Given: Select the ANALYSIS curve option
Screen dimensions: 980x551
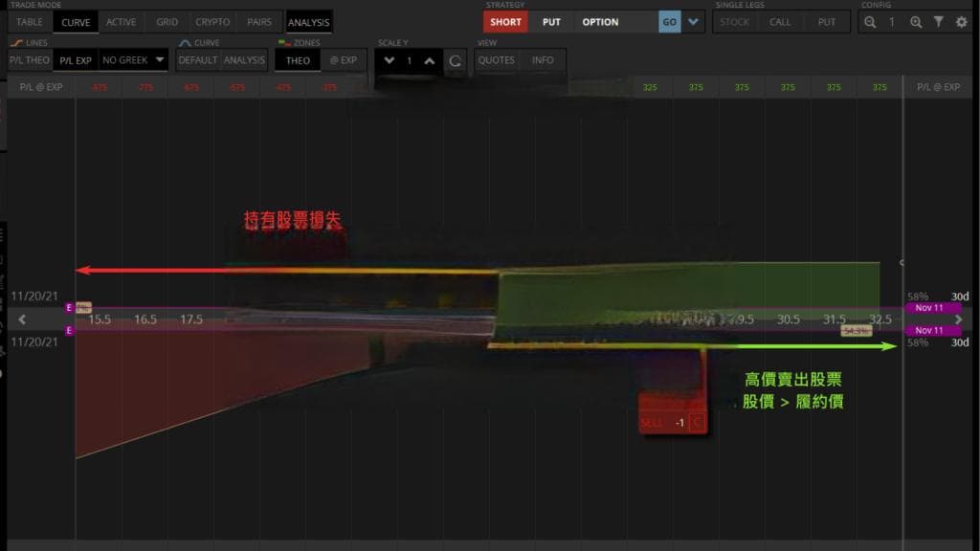Looking at the screenshot, I should click(244, 60).
